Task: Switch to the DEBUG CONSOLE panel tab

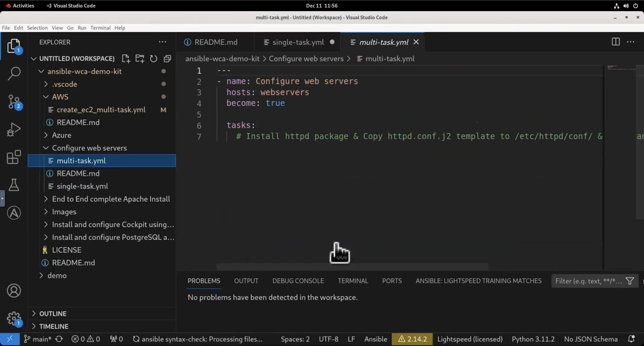Action: [x=298, y=281]
